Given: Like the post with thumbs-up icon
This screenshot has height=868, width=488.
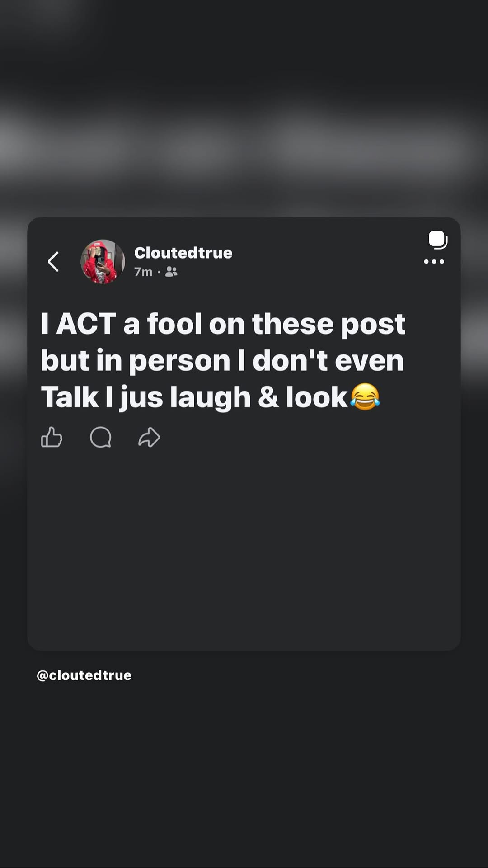Looking at the screenshot, I should pos(52,437).
